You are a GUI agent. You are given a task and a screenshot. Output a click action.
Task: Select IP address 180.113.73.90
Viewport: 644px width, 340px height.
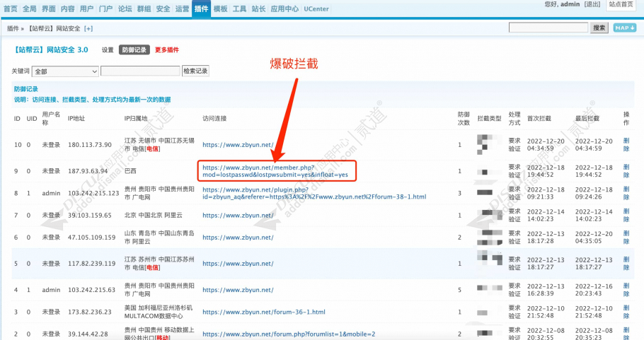(90, 145)
